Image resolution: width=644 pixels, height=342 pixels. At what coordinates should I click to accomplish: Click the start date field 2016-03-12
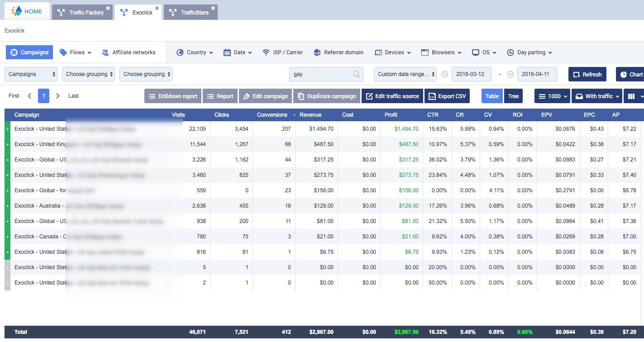[x=471, y=74]
